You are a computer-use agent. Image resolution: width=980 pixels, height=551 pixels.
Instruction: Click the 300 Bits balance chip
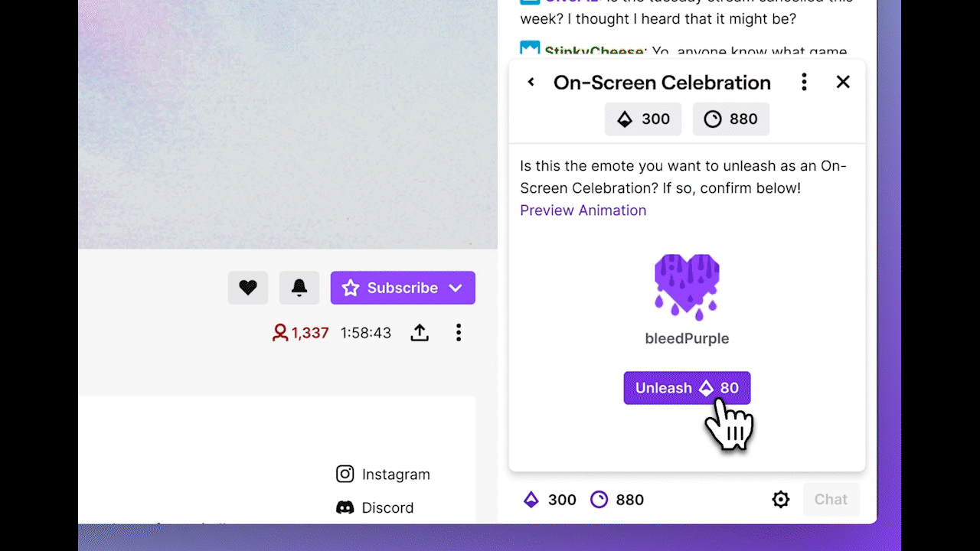(643, 119)
